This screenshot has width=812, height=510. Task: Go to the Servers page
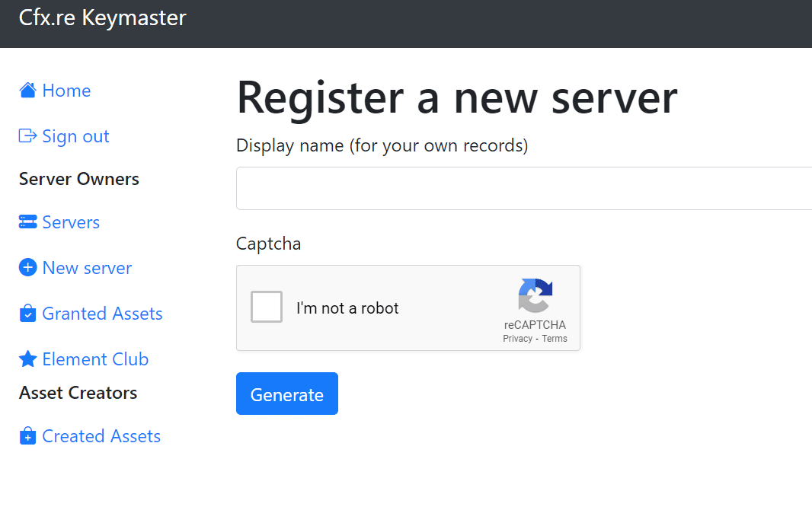click(x=71, y=222)
